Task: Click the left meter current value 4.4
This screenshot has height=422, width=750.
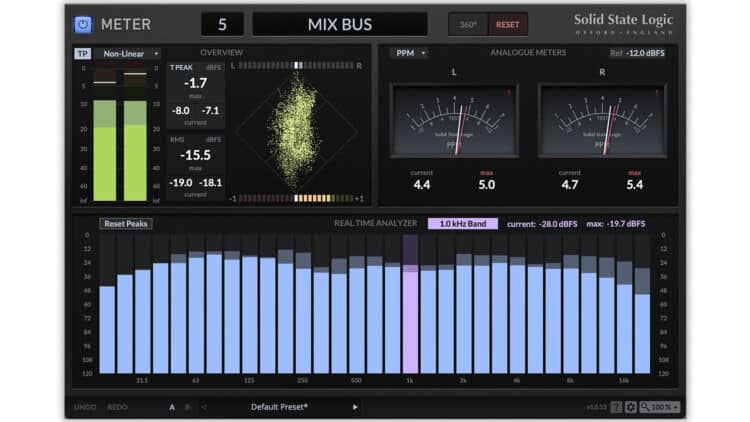Action: coord(421,185)
